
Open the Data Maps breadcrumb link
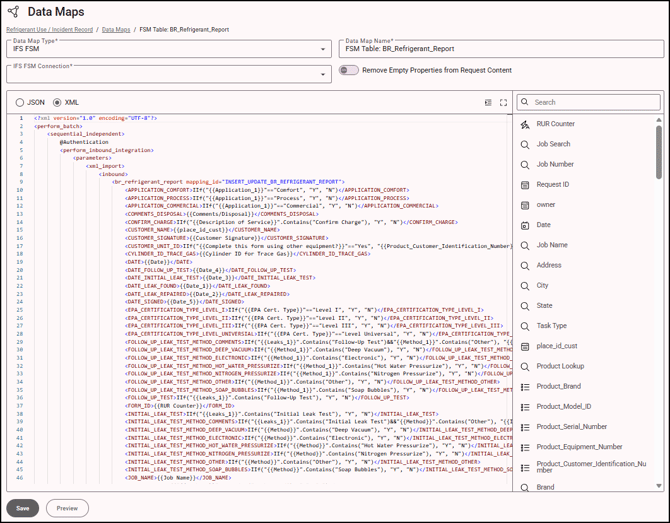116,29
